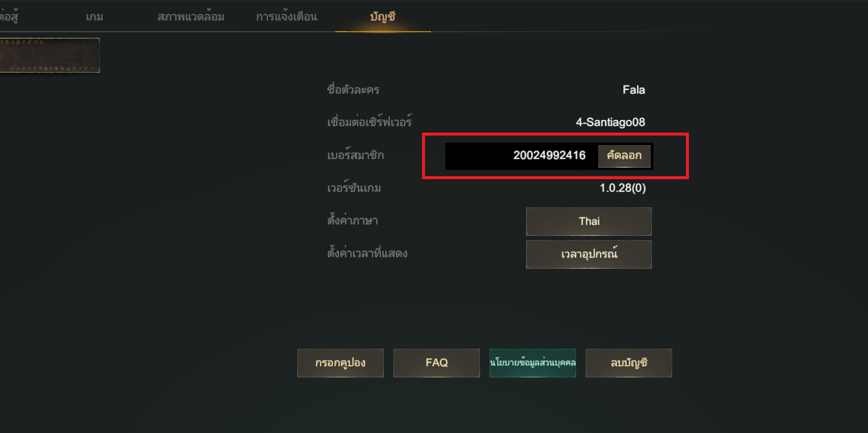Click the server name 4-Santiago08
Image resolution: width=868 pixels, height=433 pixels.
[x=610, y=123]
